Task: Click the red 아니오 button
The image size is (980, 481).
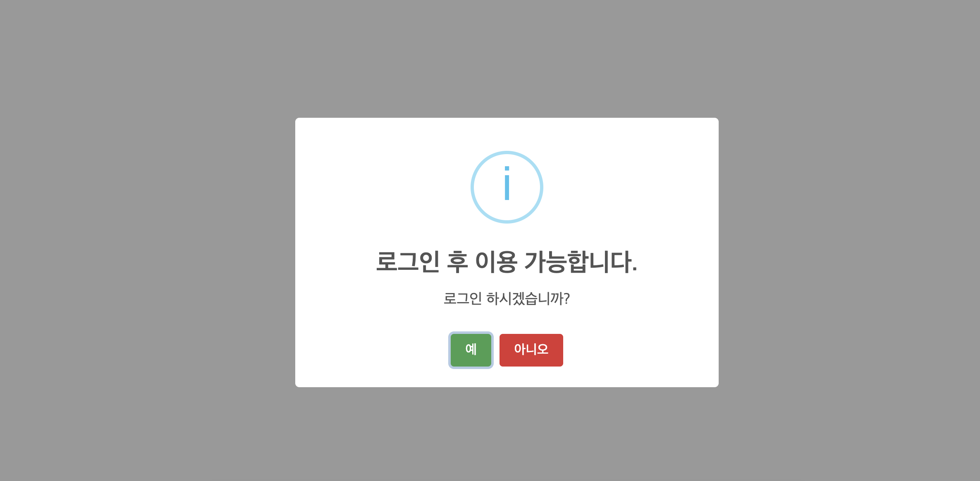Action: click(x=531, y=350)
